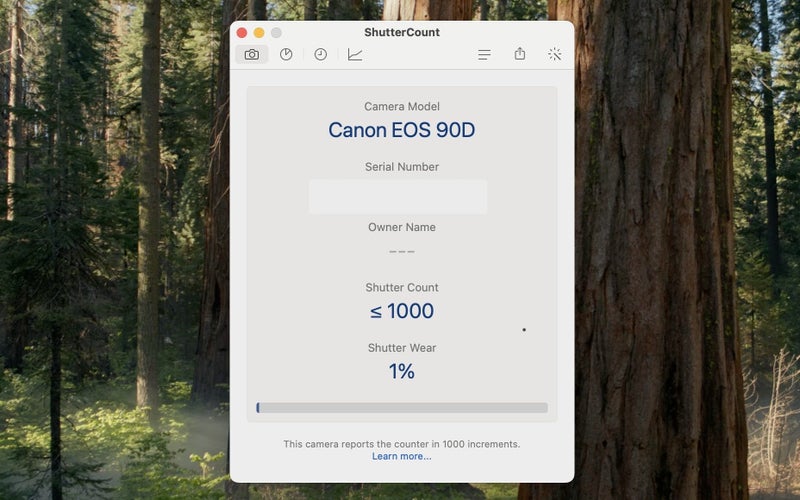Viewport: 800px width, 500px height.
Task: Click the blank Serial Number field
Action: point(398,197)
